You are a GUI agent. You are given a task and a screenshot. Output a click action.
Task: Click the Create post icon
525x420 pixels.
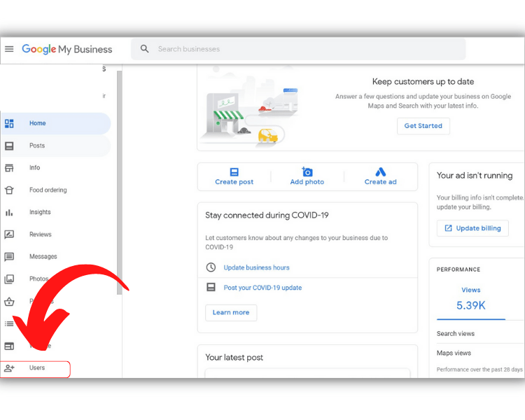coord(234,171)
